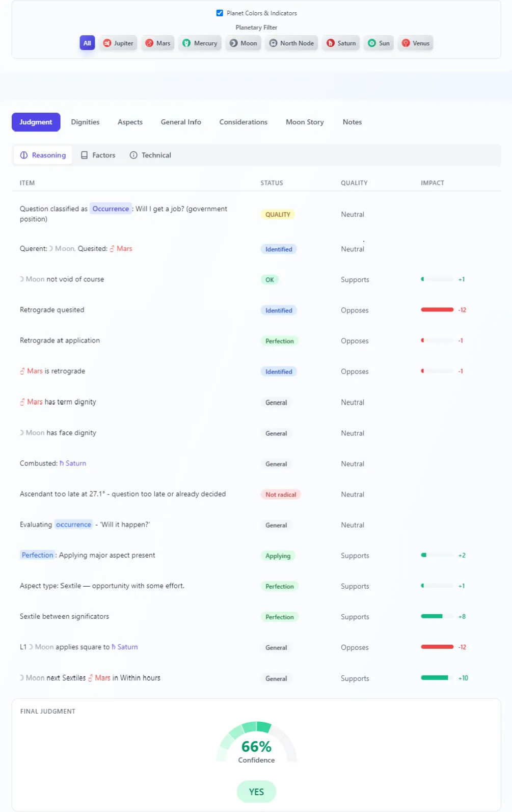
Task: Go to the Considerations tab
Action: coord(243,122)
